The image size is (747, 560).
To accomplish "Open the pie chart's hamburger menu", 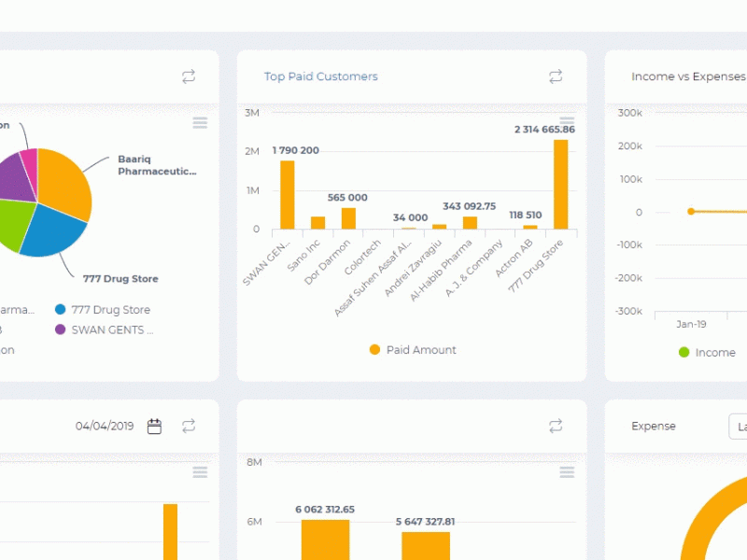I will click(x=200, y=123).
